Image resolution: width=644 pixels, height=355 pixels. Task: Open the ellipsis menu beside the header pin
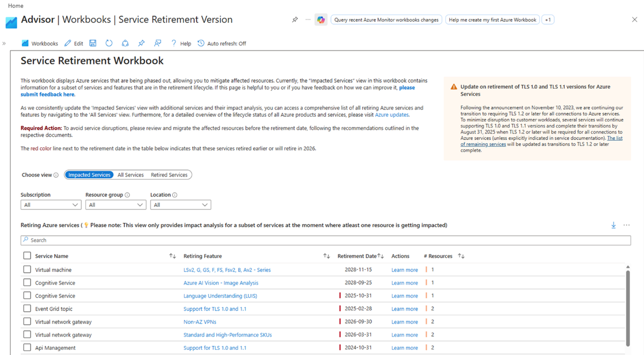(308, 20)
